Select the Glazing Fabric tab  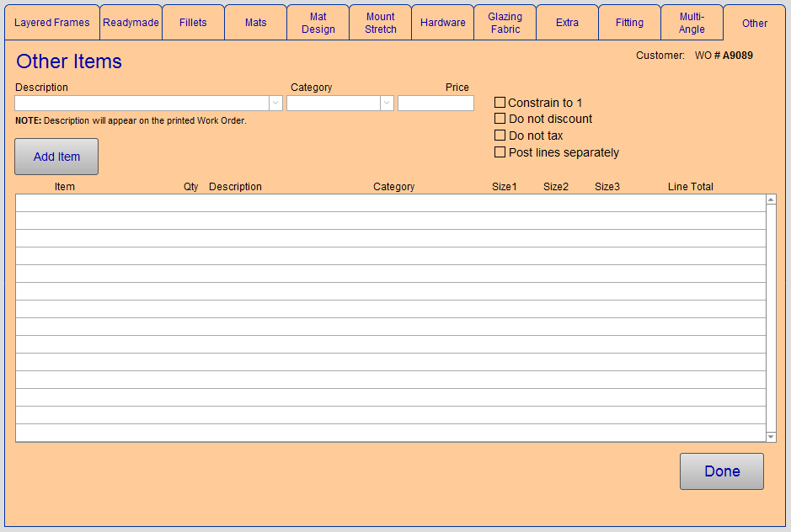[505, 23]
